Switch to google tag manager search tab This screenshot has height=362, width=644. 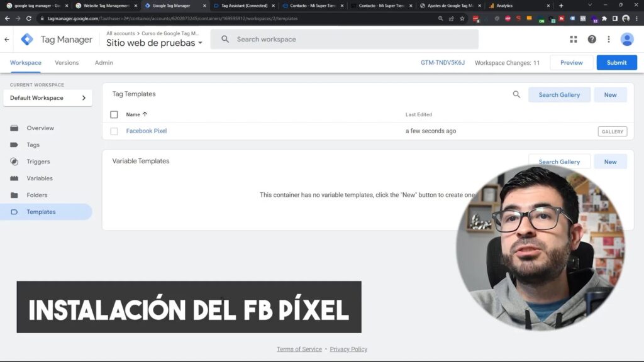click(37, 6)
